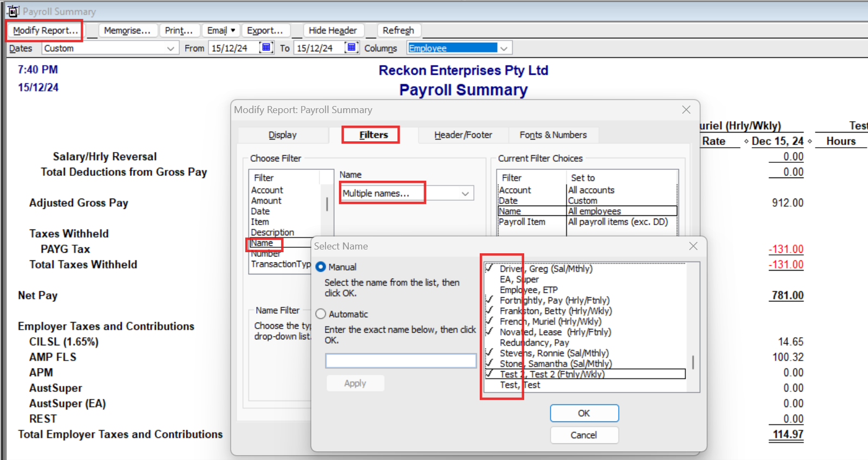
Task: Select Payroll Item row in Current Filter Choices
Action: pos(588,222)
